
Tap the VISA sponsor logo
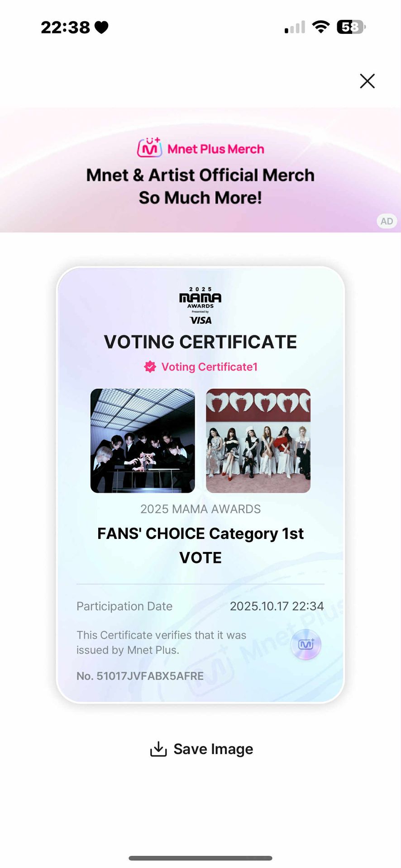(200, 320)
